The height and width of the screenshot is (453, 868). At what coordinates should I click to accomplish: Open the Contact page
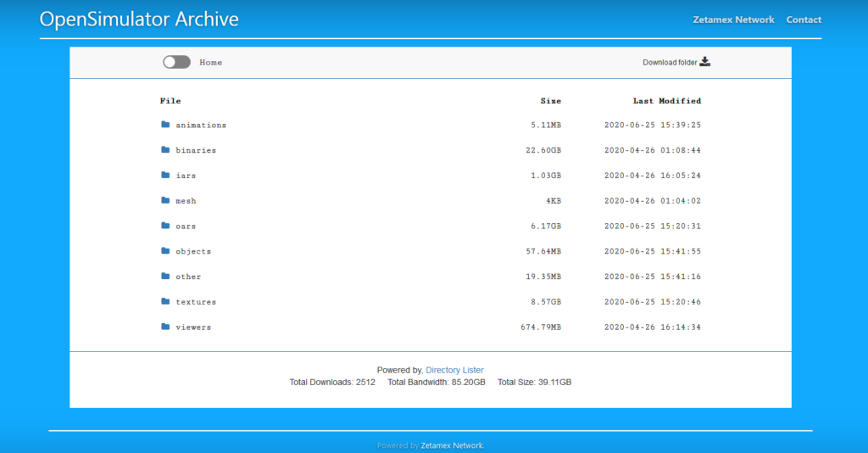click(x=804, y=20)
